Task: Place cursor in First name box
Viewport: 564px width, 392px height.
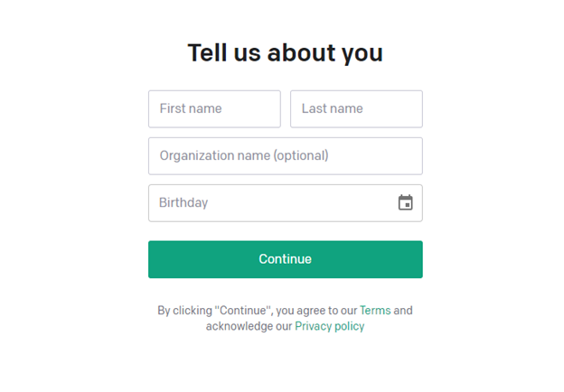Action: tap(214, 109)
